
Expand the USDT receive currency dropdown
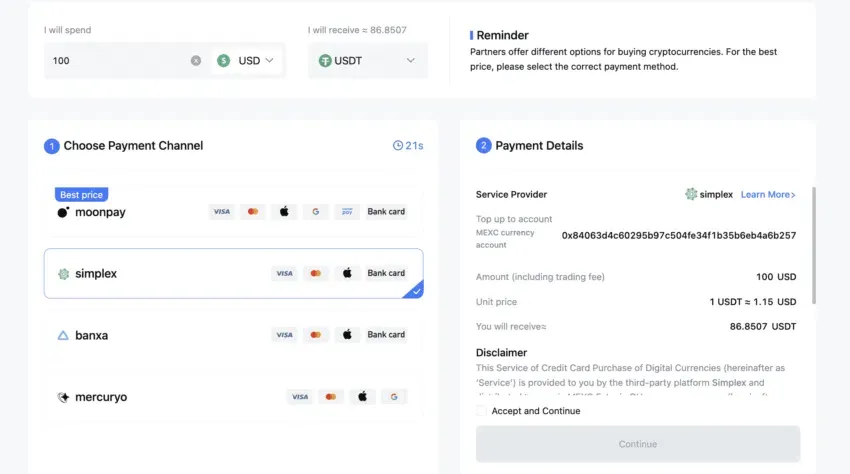[x=368, y=61]
